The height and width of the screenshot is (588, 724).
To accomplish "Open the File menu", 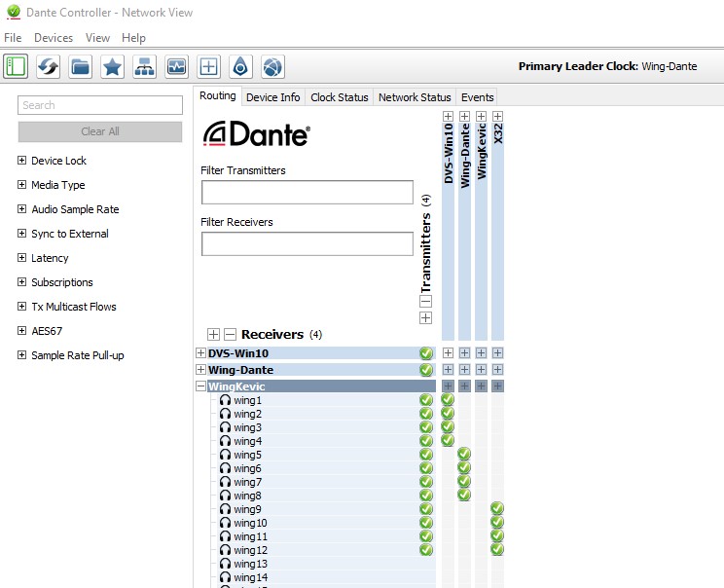I will click(13, 38).
